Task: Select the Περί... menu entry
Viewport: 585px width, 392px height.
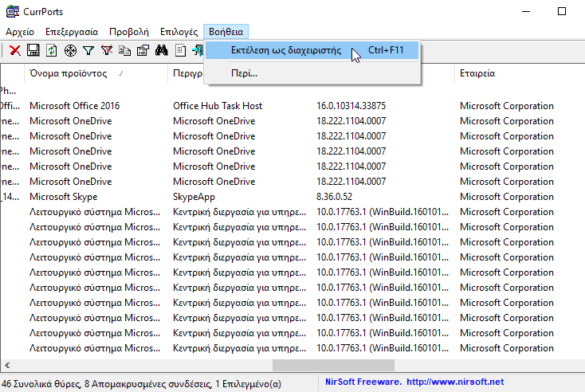Action: 312,73
